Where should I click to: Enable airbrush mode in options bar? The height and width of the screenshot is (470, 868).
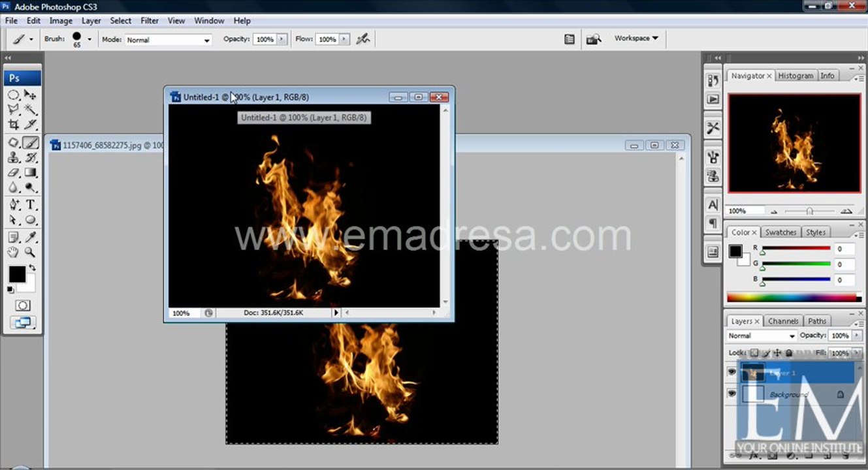pos(363,39)
